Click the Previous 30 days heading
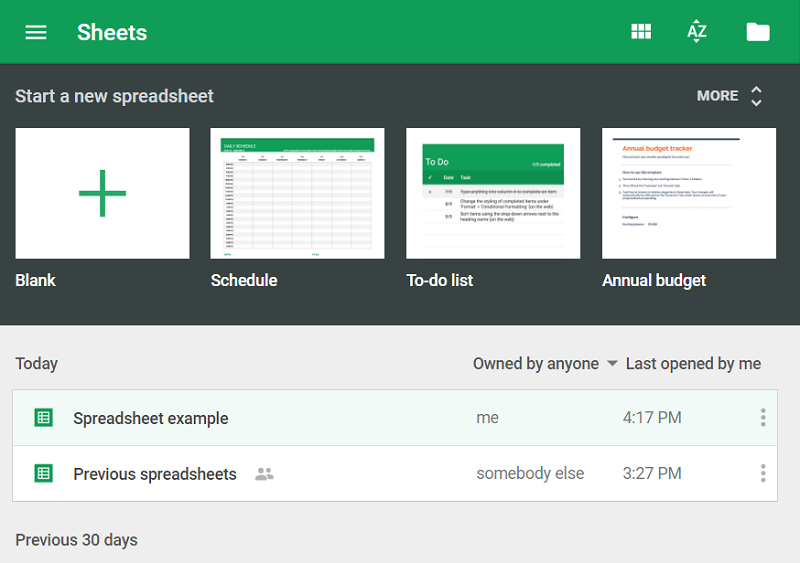The image size is (800, 563). [76, 540]
